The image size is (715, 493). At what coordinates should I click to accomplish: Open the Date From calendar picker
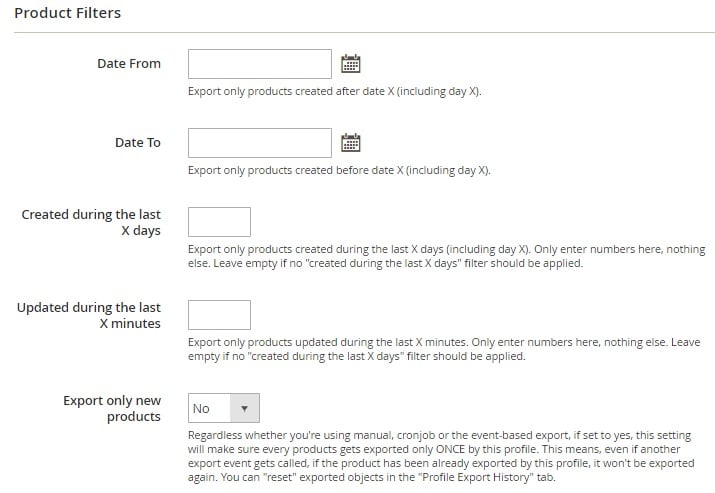coord(351,64)
